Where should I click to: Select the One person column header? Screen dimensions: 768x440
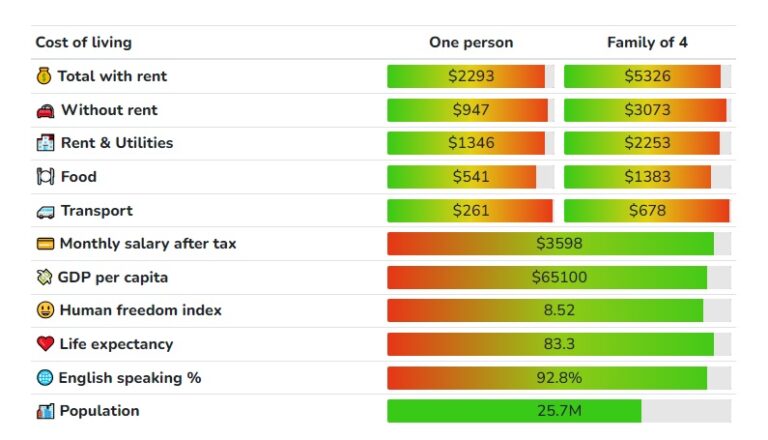point(471,42)
